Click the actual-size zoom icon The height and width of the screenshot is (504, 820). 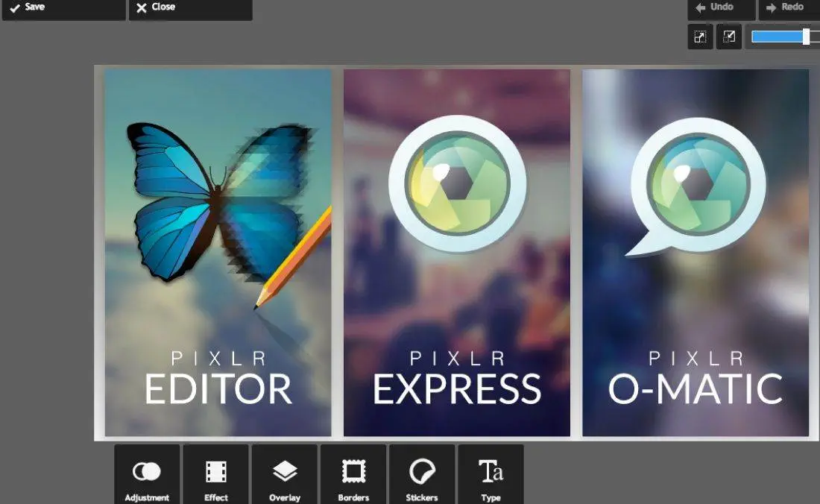pos(729,37)
